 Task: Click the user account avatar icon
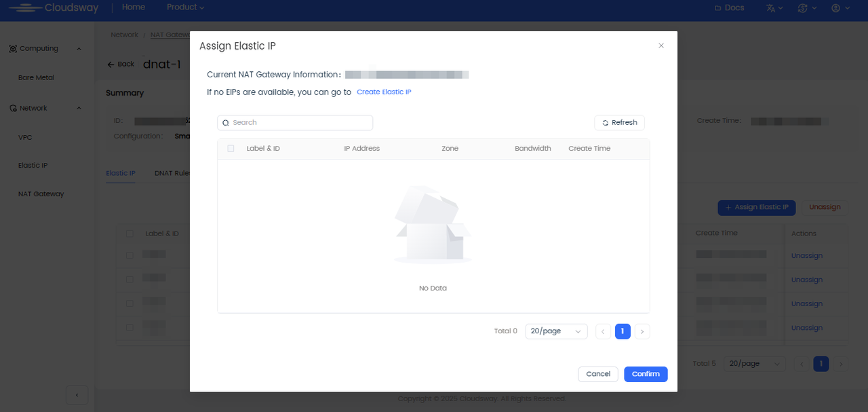point(835,8)
